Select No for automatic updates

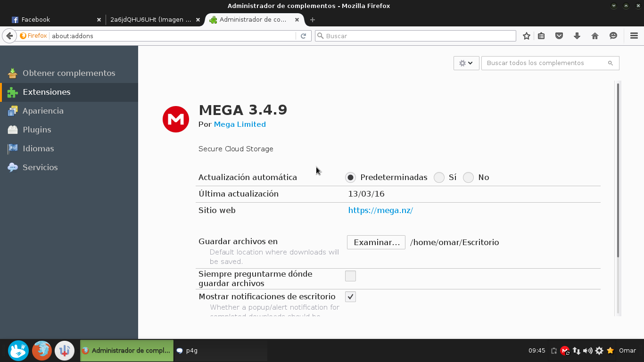click(468, 177)
